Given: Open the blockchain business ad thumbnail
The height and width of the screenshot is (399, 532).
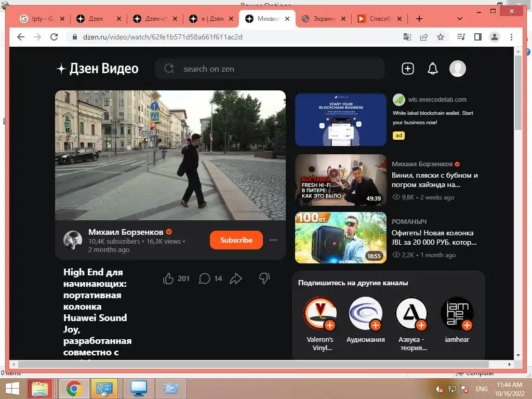Looking at the screenshot, I should [341, 120].
